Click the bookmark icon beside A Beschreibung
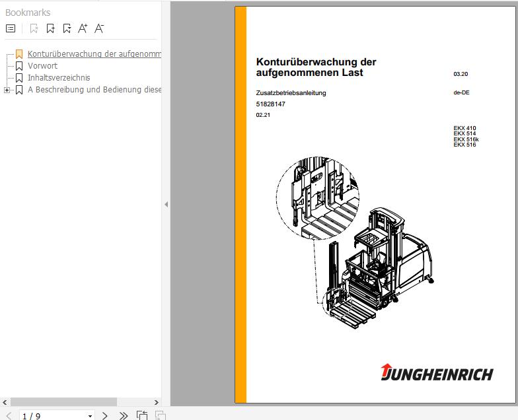The width and height of the screenshot is (518, 420). click(19, 90)
